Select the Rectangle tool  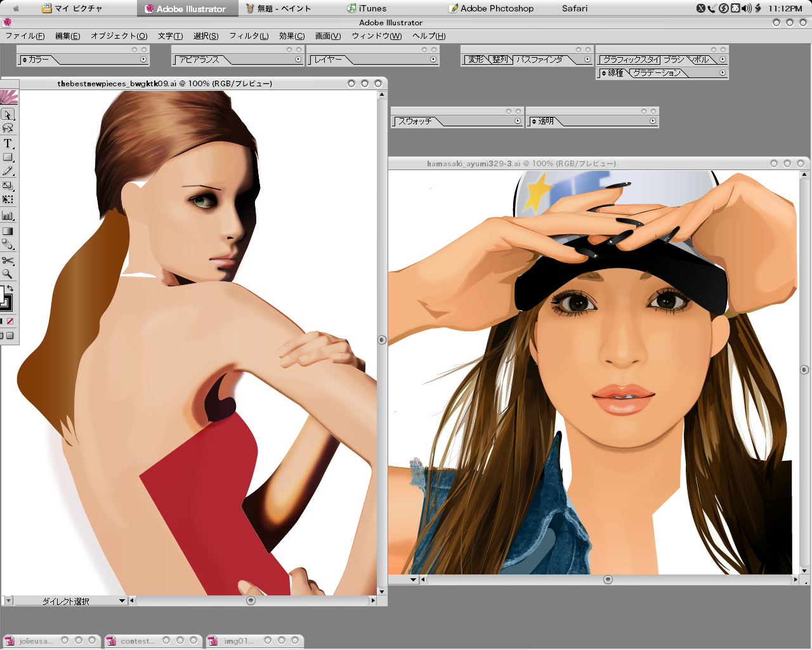(x=8, y=157)
